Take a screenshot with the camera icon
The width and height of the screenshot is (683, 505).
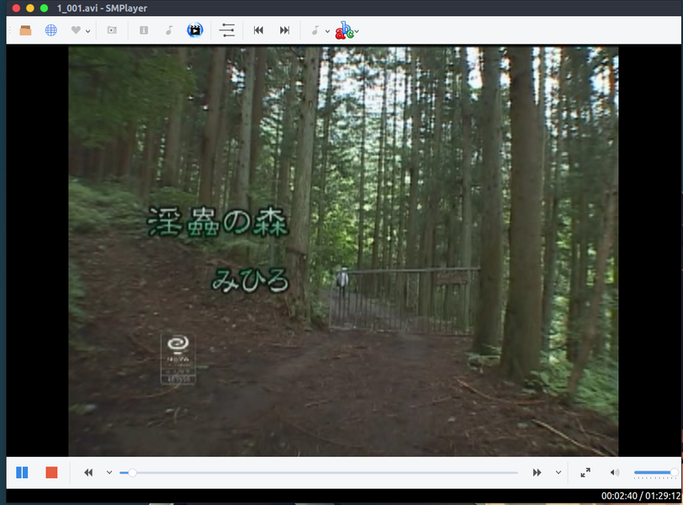tap(112, 30)
